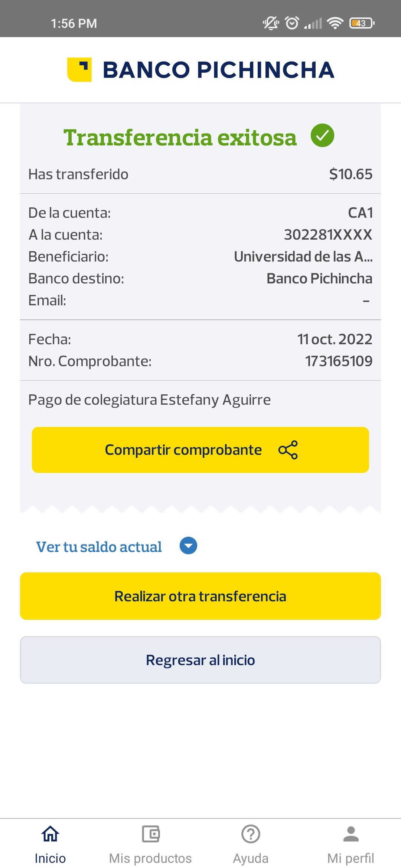Open the Mi perfil person icon
401x868 pixels.
351,834
